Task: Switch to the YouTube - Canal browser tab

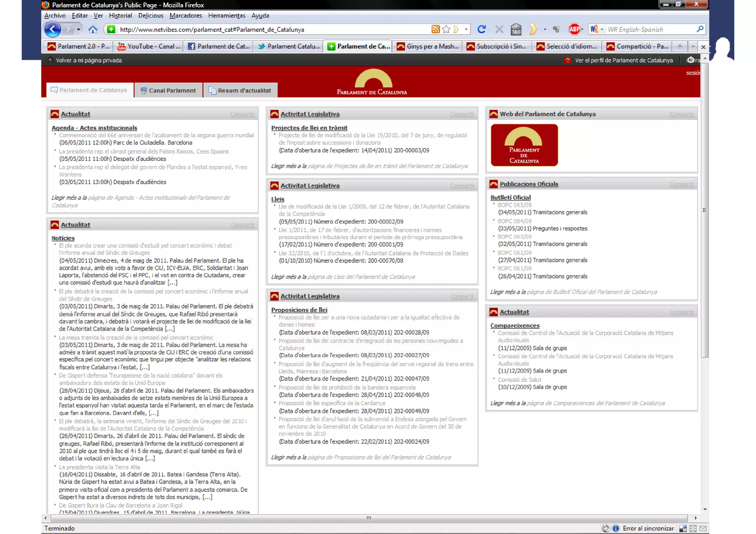Action: (148, 46)
